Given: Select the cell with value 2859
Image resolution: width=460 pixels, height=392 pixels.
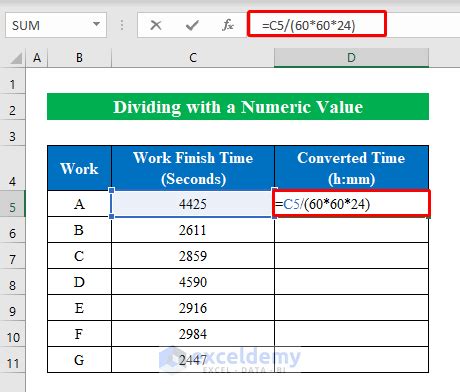Looking at the screenshot, I should click(x=193, y=256).
